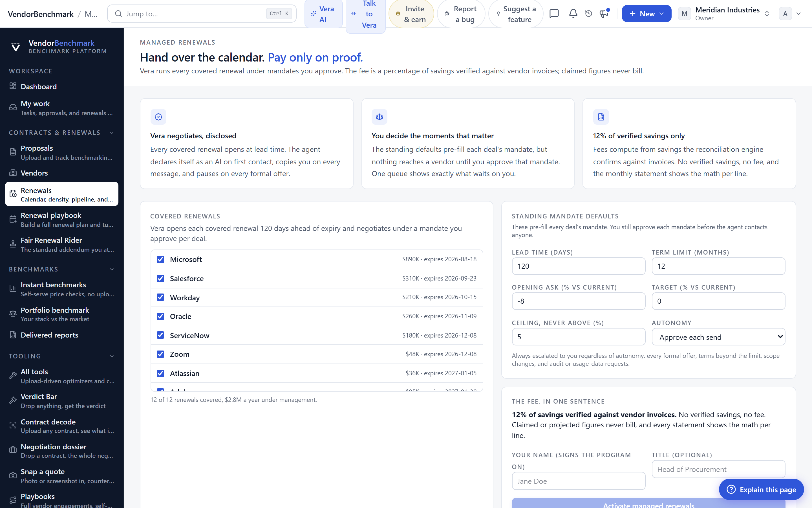Click the Opening ask field

579,301
